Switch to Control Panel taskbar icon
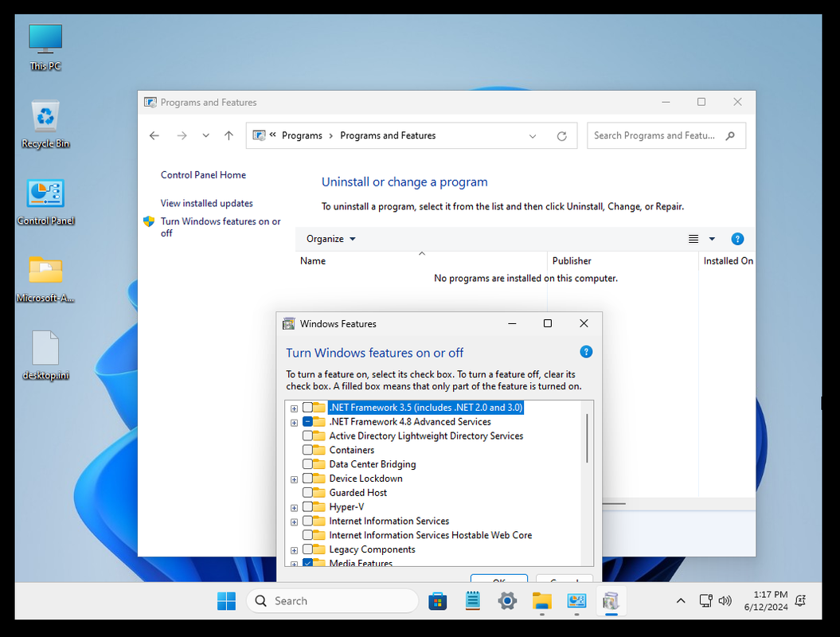Viewport: 840px width, 637px height. pyautogui.click(x=576, y=601)
